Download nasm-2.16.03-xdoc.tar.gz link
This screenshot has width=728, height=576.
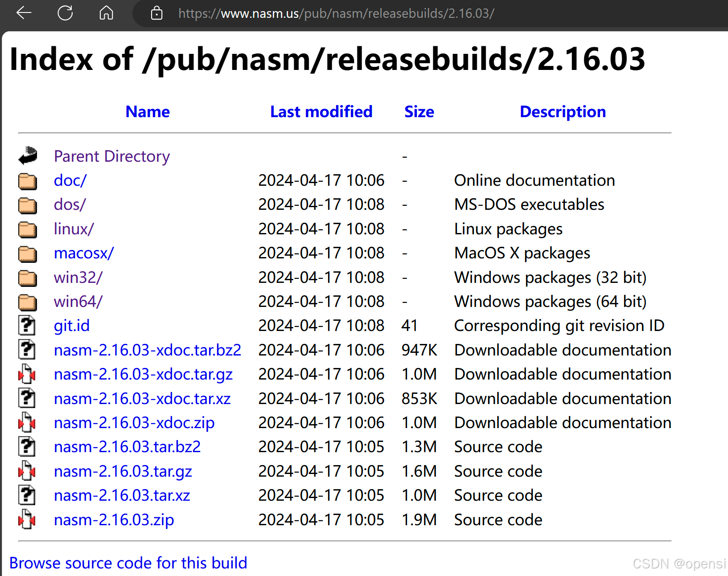(143, 374)
